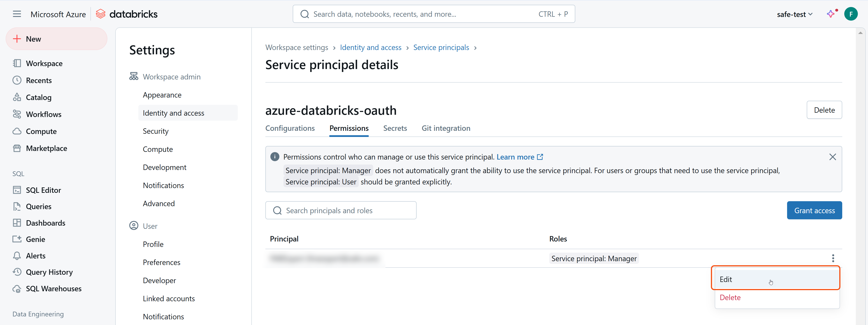Open the three-dot menu for Manager row
This screenshot has width=868, height=325.
[833, 258]
